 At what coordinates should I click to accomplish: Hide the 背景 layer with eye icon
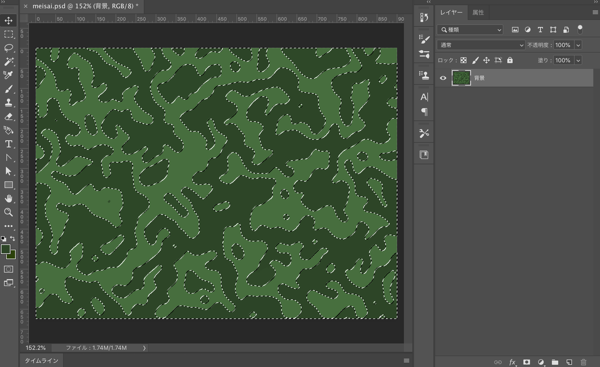[x=443, y=78]
